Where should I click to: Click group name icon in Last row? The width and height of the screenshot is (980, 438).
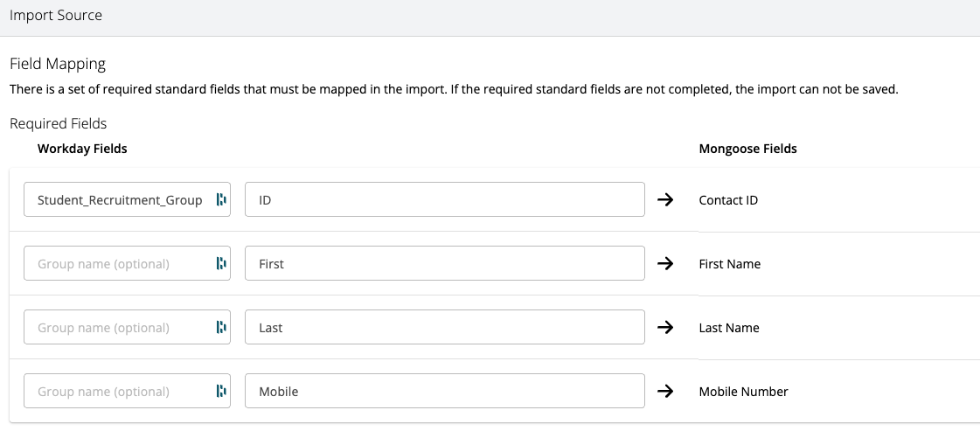[x=220, y=328]
